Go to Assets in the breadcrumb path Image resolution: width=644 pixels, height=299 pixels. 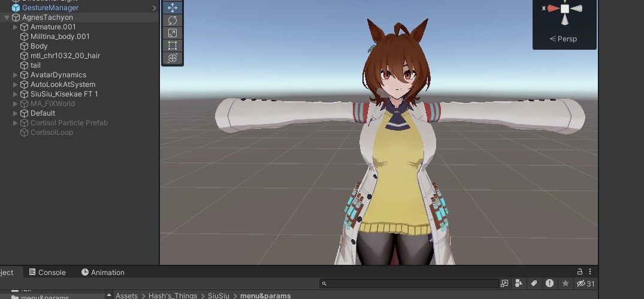coord(126,296)
